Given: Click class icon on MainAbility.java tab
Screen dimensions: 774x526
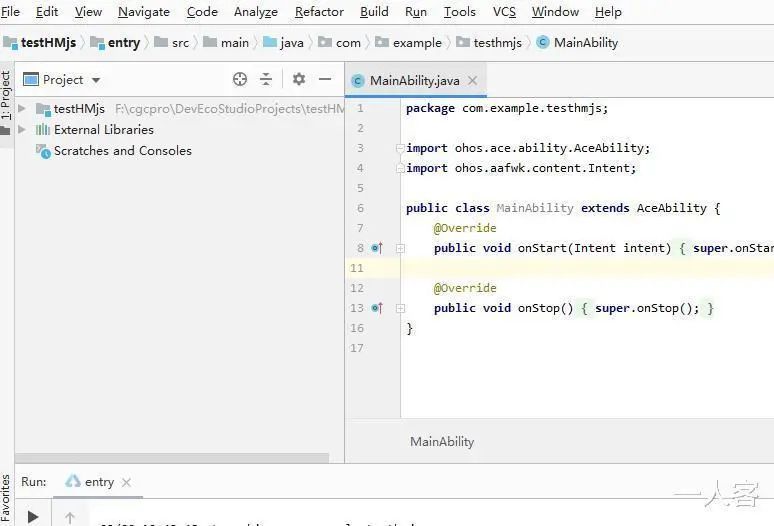Looking at the screenshot, I should point(357,80).
